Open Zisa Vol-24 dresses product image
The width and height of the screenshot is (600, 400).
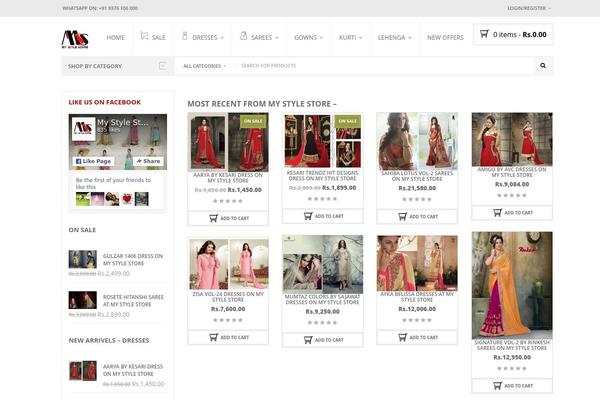pyautogui.click(x=228, y=264)
